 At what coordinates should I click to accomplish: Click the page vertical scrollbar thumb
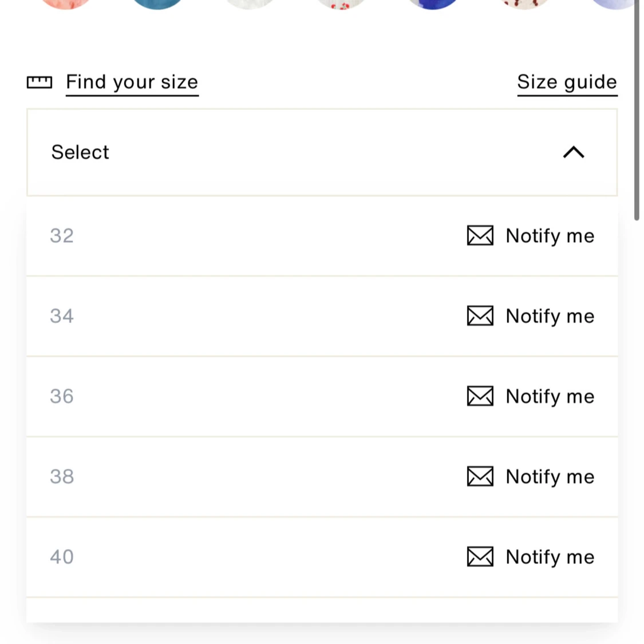(x=637, y=109)
